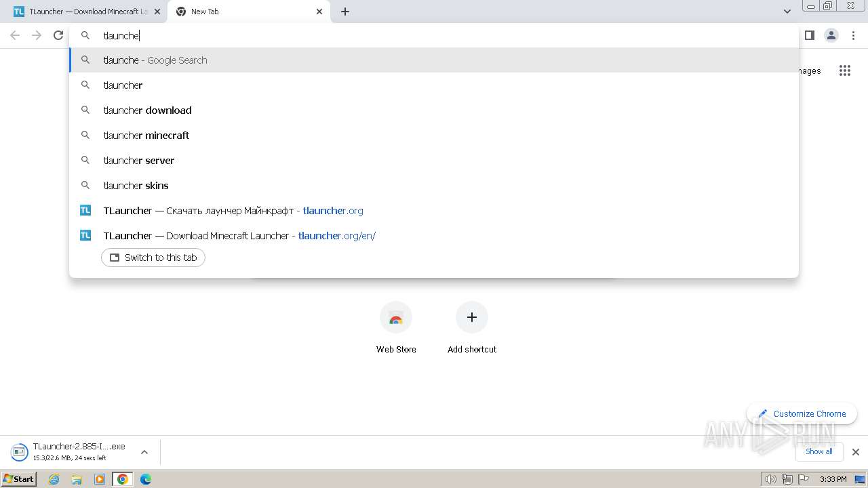
Task: Open a new tab with plus button
Action: coord(345,12)
